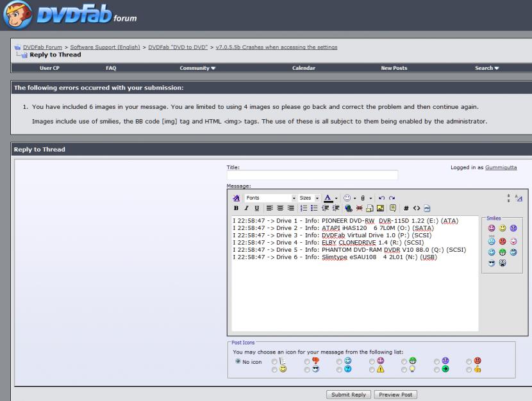The width and height of the screenshot is (532, 401).
Task: Select the green arrow post icon radio
Action: [436, 370]
